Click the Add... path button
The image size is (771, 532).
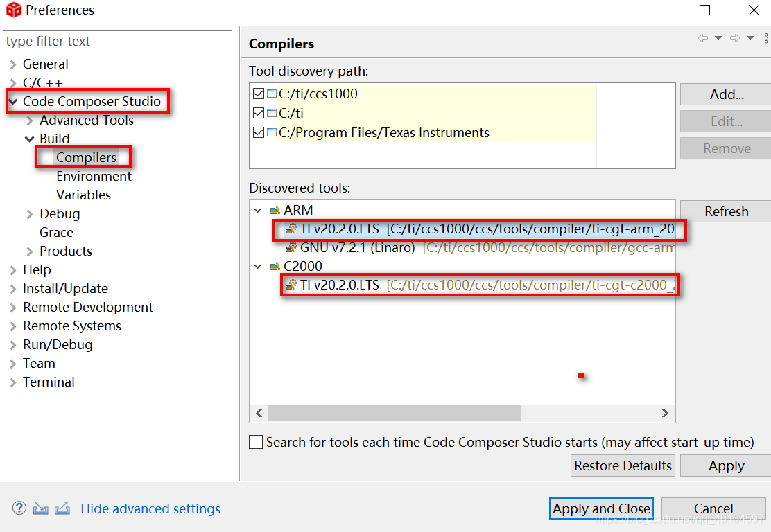tap(726, 94)
